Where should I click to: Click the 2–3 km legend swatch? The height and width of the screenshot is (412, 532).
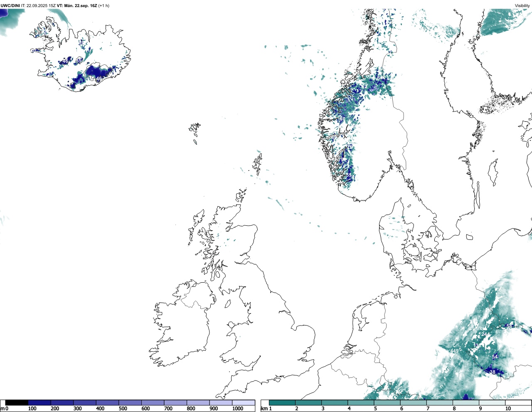click(308, 402)
